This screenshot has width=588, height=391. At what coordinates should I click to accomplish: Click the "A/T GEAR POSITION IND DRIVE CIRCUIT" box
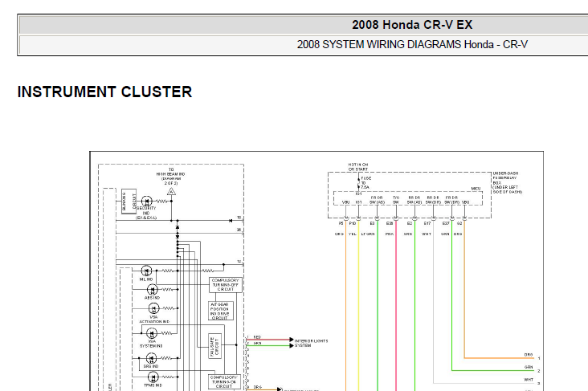coord(220,312)
